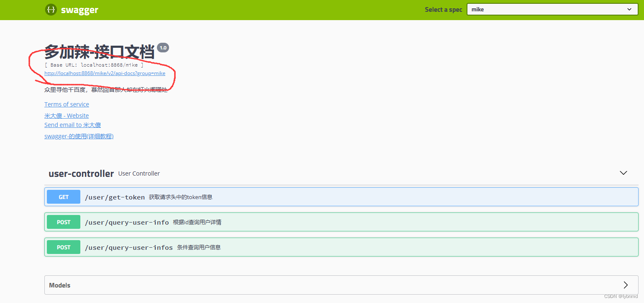644x303 pixels.
Task: Open the Terms of service link
Action: (67, 104)
